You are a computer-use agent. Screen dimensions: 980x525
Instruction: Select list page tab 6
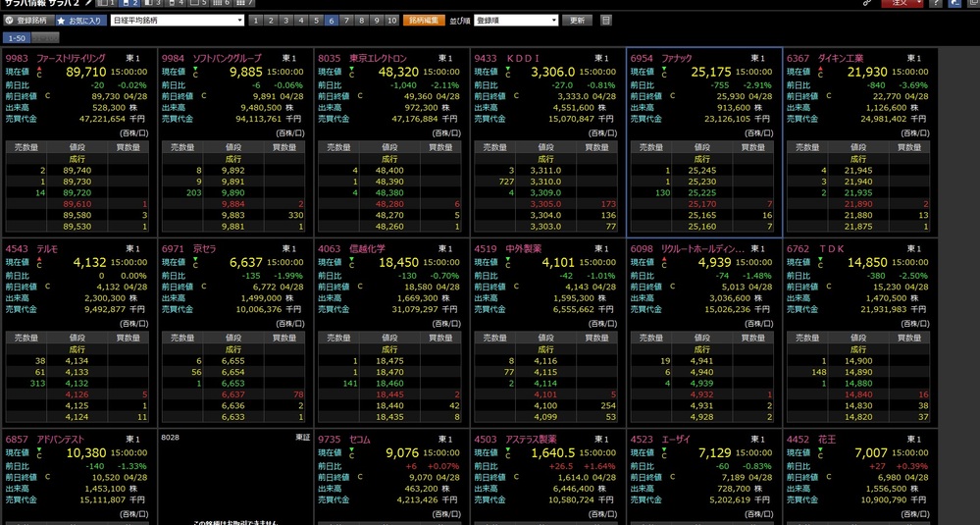[x=332, y=20]
